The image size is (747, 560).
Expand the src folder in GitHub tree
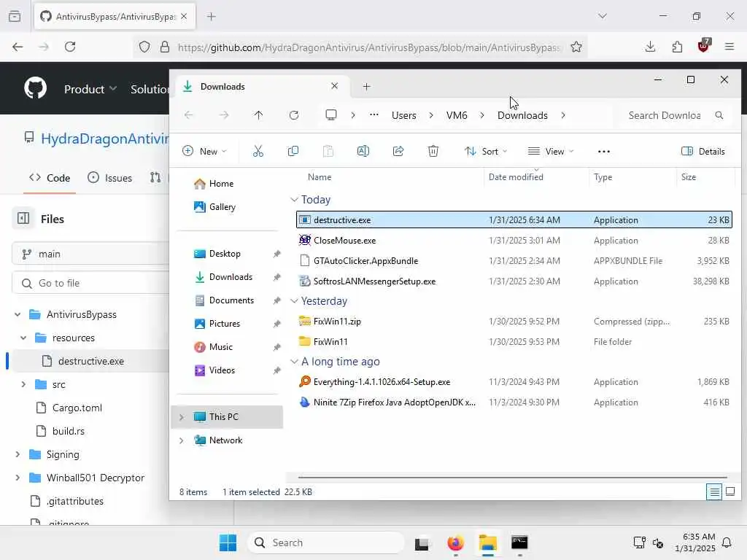[x=23, y=384]
